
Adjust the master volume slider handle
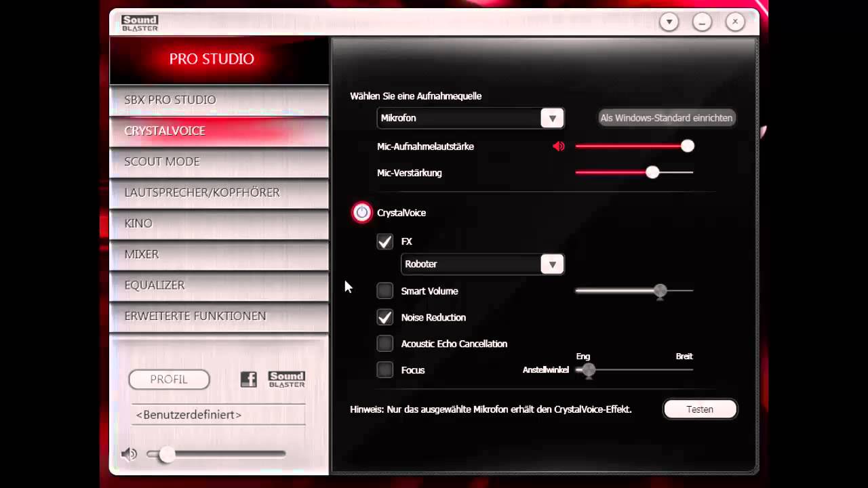click(166, 455)
